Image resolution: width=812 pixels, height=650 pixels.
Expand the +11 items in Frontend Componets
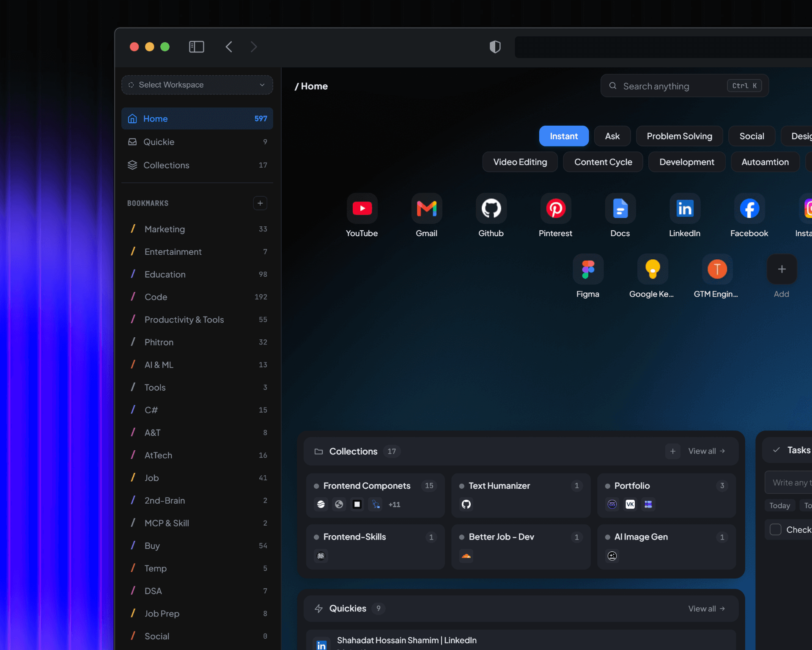394,504
